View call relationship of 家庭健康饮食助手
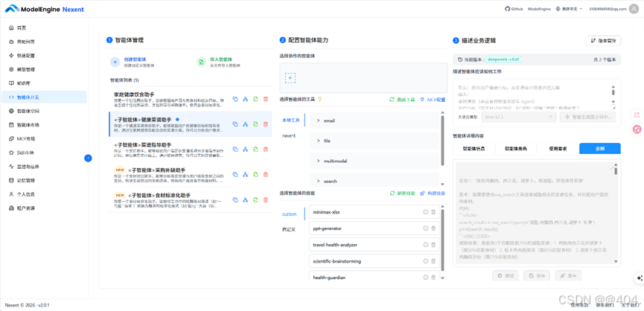The image size is (644, 311). 245,99
